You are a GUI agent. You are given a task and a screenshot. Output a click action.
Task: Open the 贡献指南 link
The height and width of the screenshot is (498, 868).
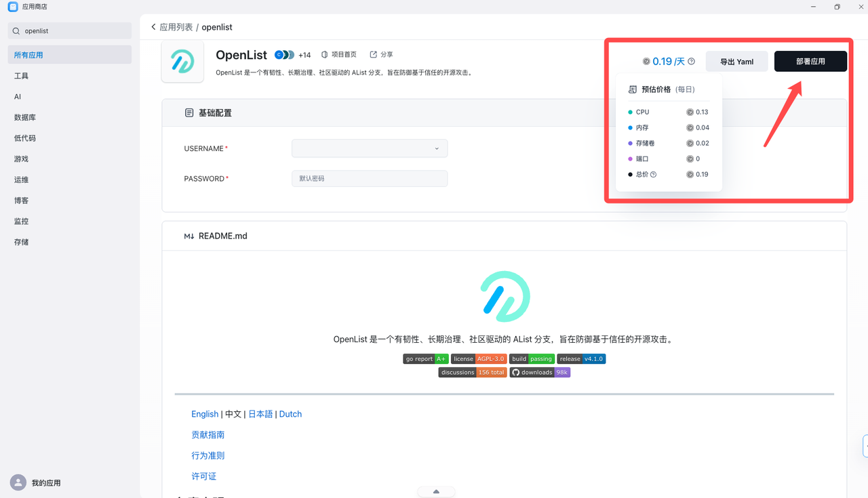tap(208, 435)
